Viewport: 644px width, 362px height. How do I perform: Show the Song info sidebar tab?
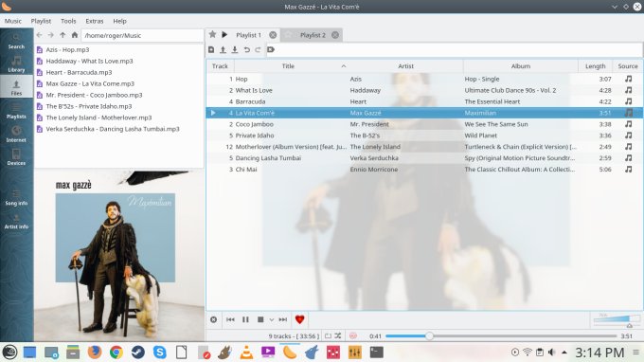[x=16, y=198]
